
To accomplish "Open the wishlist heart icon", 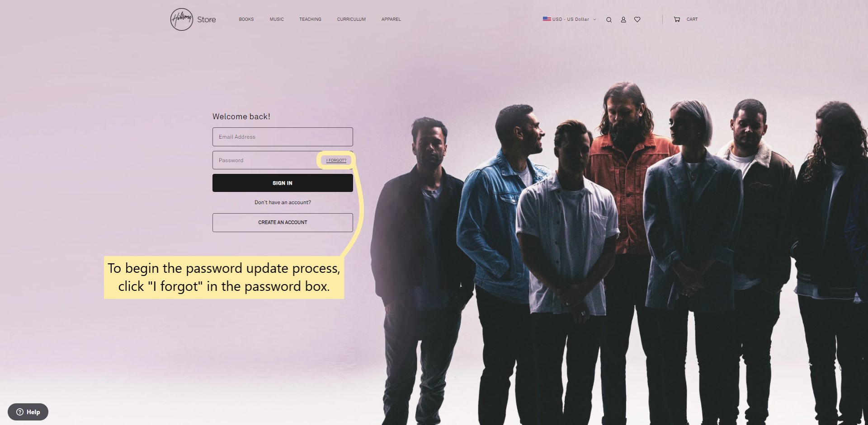I will (x=637, y=19).
